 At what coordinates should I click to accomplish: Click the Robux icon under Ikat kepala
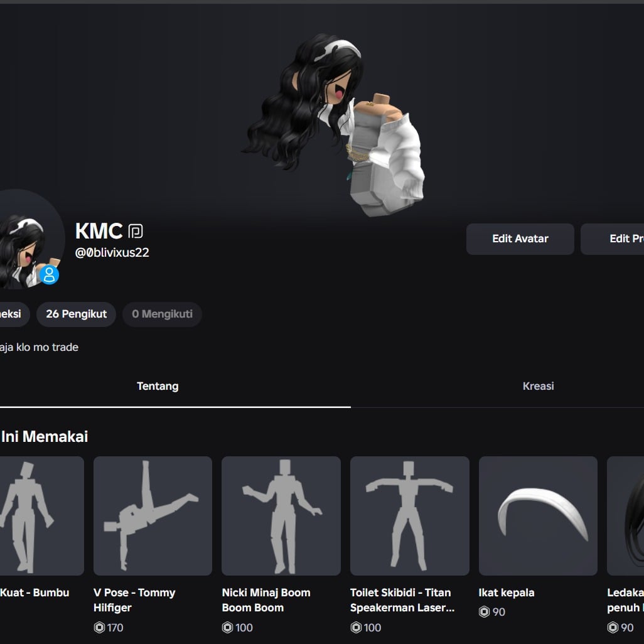pyautogui.click(x=484, y=611)
